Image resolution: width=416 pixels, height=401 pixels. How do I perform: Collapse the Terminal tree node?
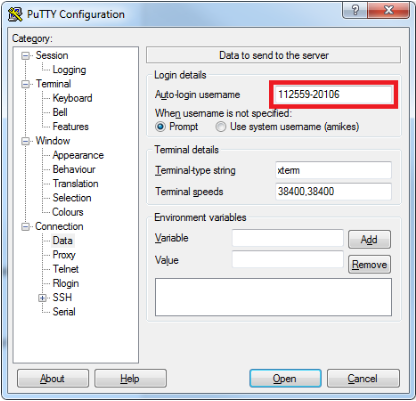click(x=26, y=84)
